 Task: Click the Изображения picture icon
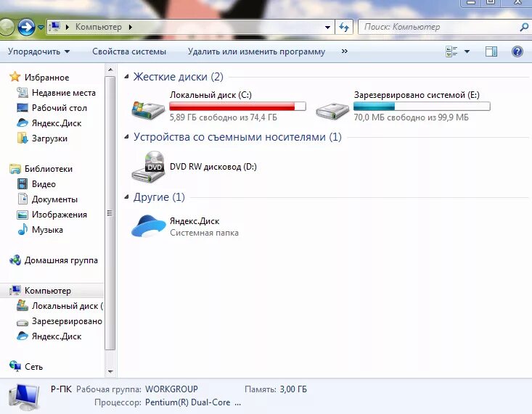coord(22,215)
